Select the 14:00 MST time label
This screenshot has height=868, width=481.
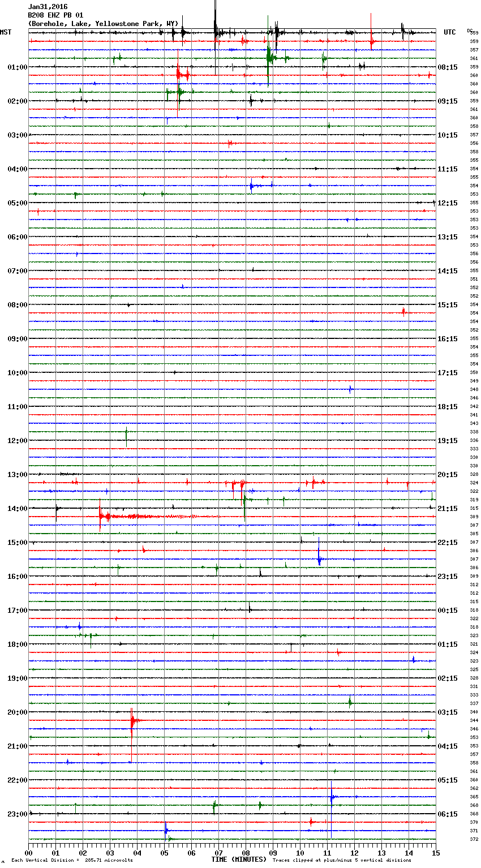[18, 509]
